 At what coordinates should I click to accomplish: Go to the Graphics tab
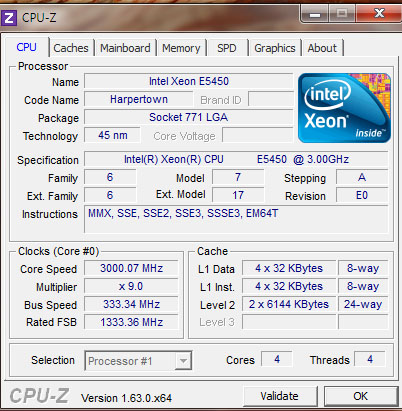275,48
